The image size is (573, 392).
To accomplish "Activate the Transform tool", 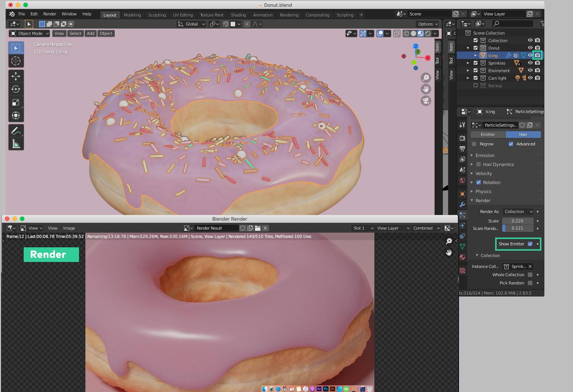I will [x=16, y=115].
